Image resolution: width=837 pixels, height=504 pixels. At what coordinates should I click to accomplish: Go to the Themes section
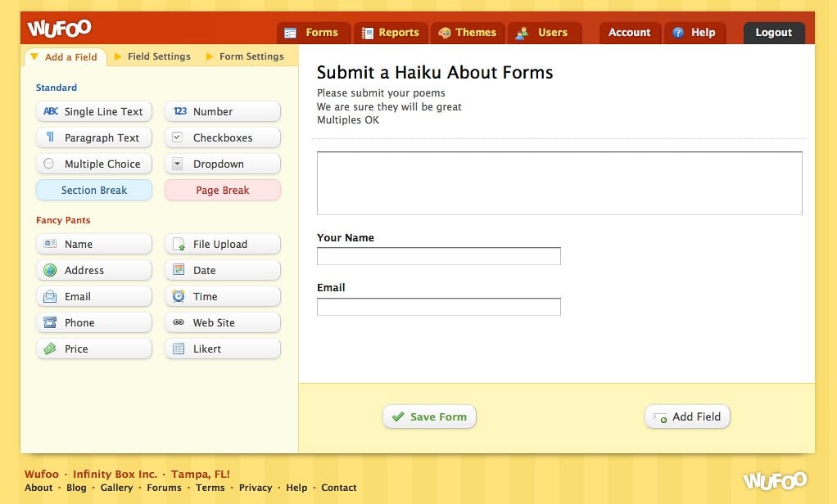[467, 33]
